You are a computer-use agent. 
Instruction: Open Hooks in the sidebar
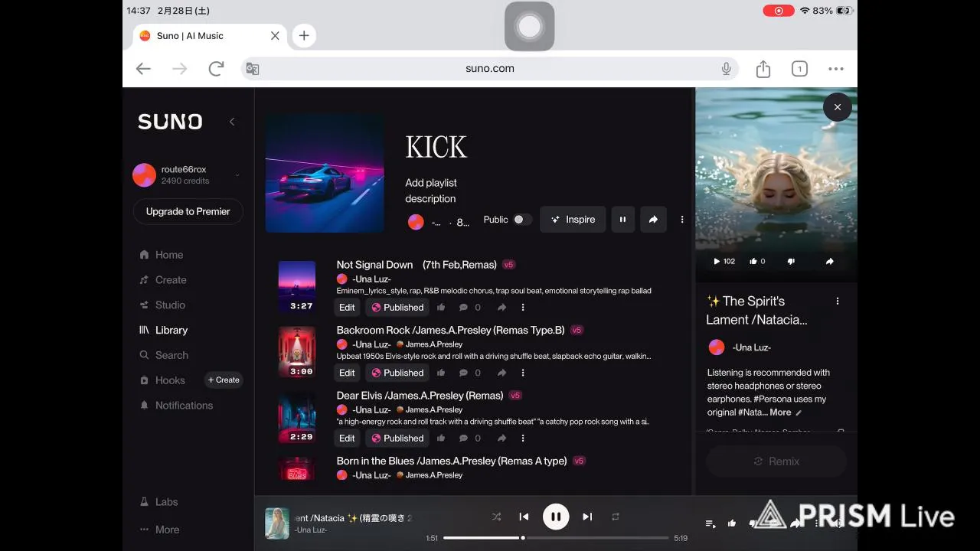[162, 380]
